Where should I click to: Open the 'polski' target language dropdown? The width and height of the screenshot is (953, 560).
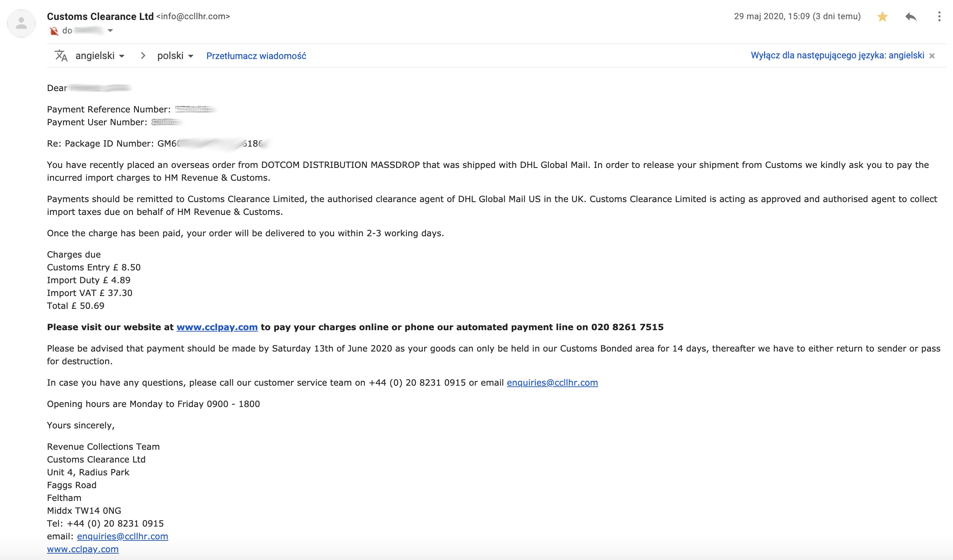pyautogui.click(x=175, y=56)
